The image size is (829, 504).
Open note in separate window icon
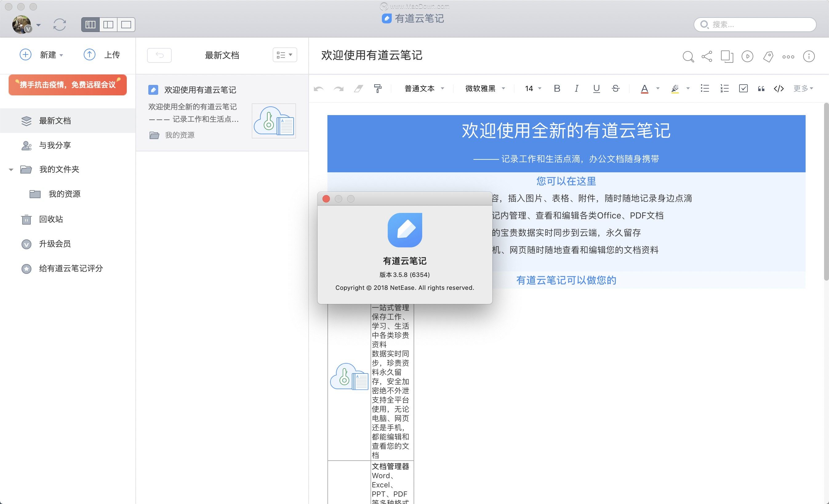(727, 56)
